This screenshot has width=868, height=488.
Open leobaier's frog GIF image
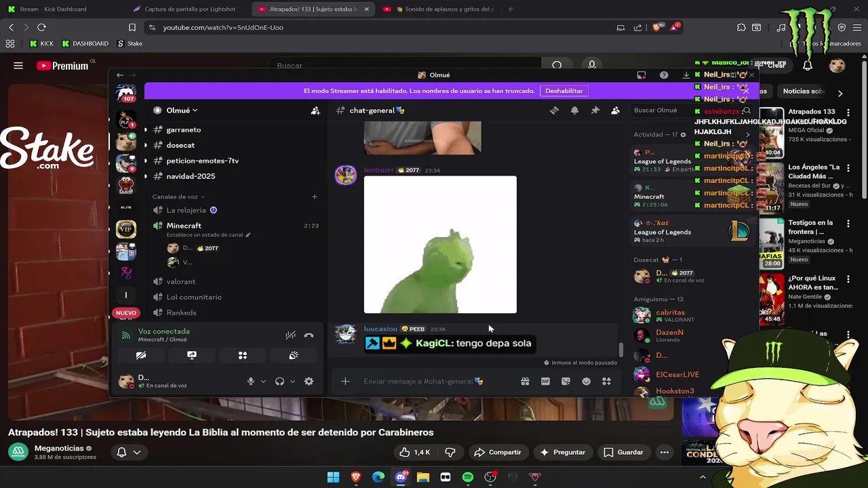point(440,245)
